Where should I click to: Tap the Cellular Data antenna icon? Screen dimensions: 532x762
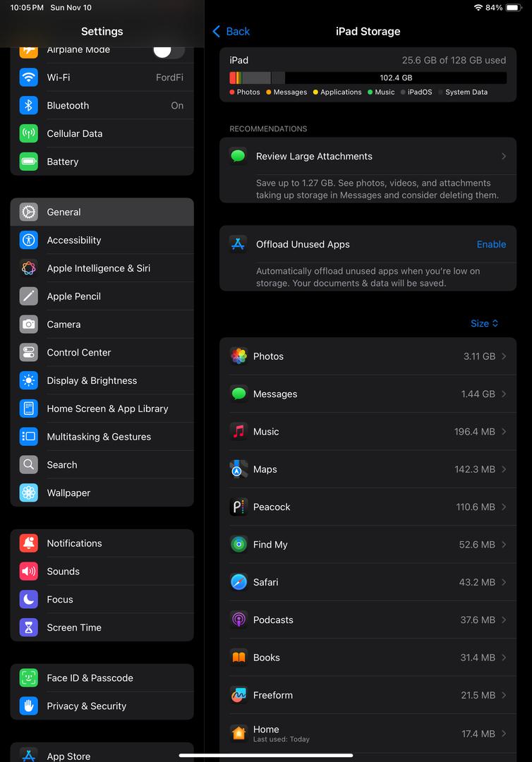(x=29, y=133)
